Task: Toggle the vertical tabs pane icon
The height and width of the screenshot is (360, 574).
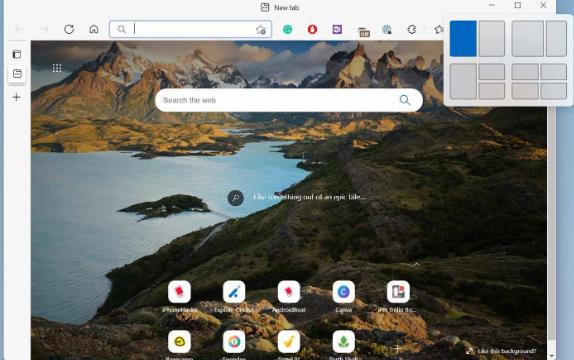Action: click(17, 54)
